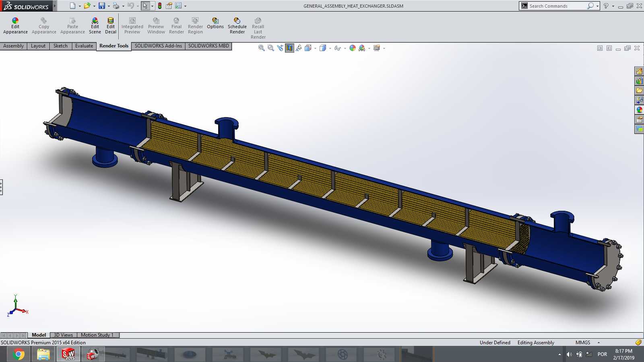
Task: Select the Motion Study 1 tab
Action: point(97,335)
